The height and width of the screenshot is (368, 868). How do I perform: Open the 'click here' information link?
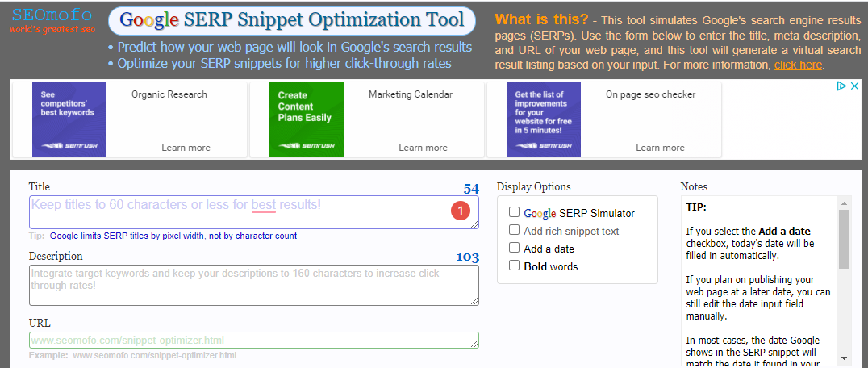pyautogui.click(x=798, y=65)
